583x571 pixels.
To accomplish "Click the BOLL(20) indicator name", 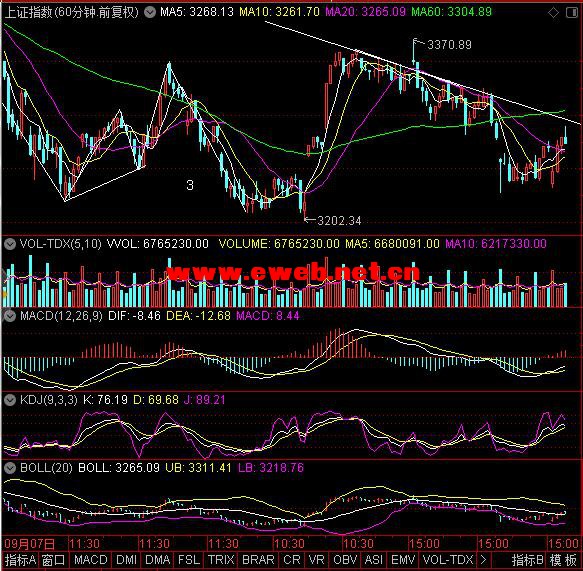I will click(x=46, y=468).
